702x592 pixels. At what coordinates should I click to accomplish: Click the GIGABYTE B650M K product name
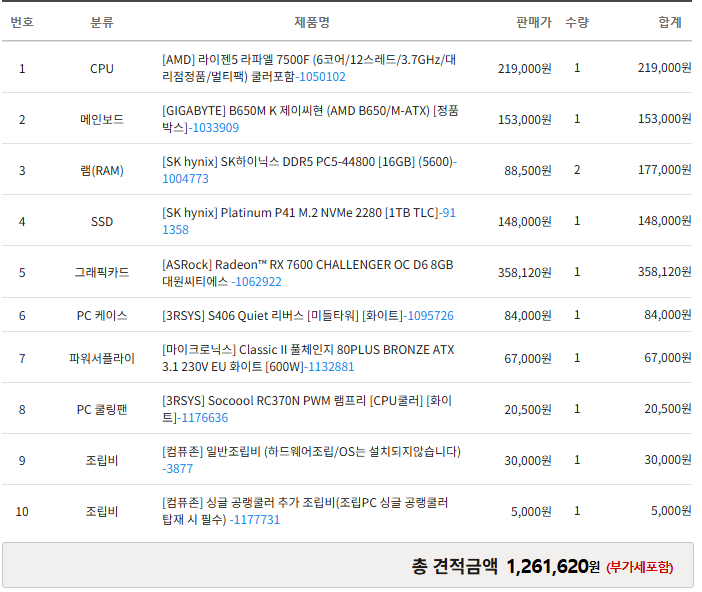(310, 119)
